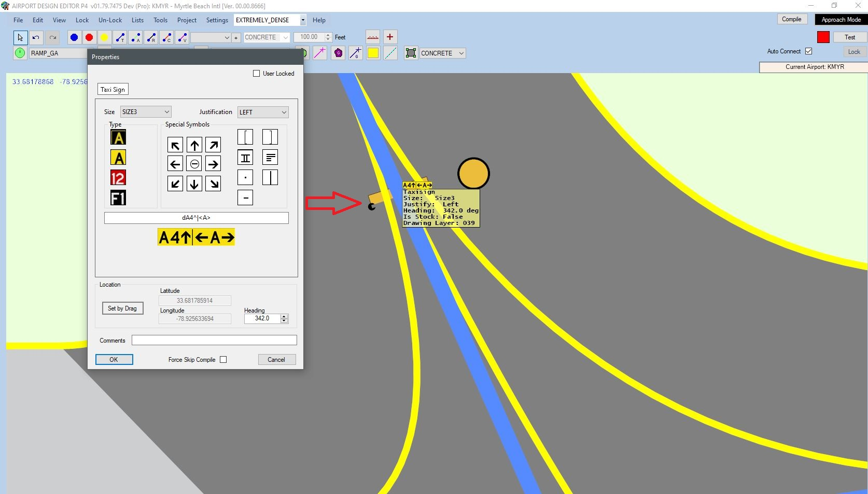Toggle the User Locked checkbox
The image size is (868, 494).
pos(256,74)
